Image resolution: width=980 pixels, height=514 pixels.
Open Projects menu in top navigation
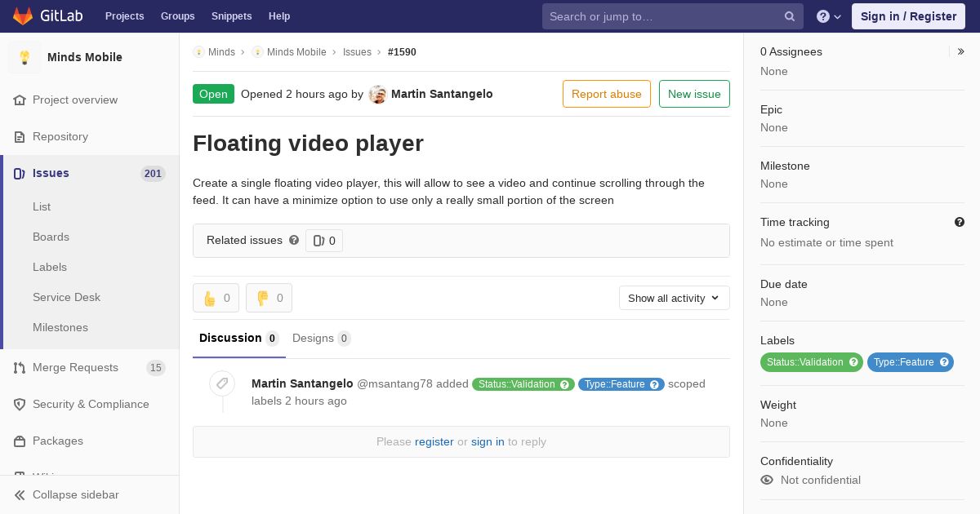pyautogui.click(x=124, y=16)
